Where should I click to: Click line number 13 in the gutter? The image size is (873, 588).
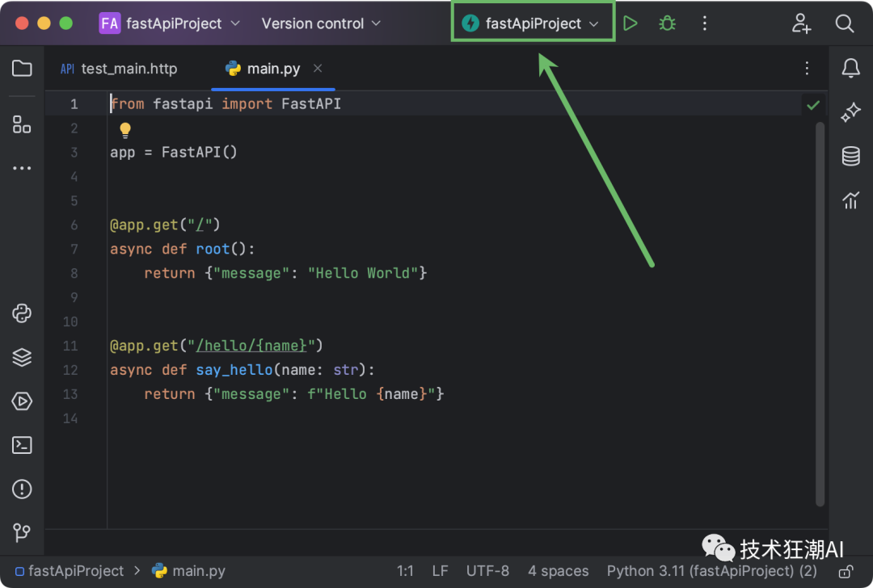point(70,394)
